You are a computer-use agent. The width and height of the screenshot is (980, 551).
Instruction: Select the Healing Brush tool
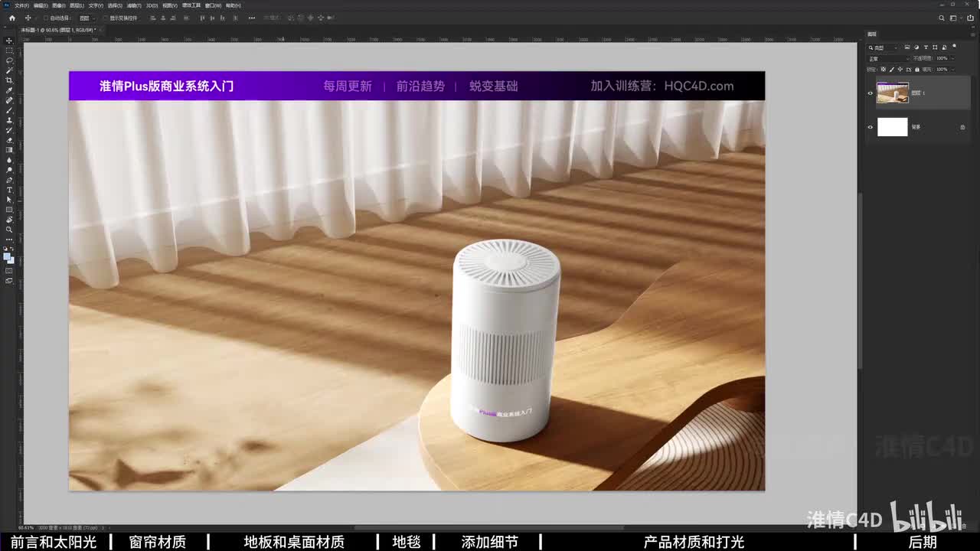click(9, 100)
